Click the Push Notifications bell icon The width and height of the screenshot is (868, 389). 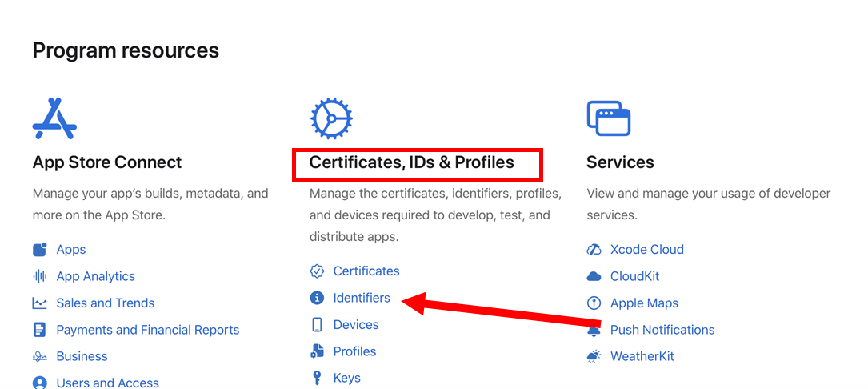[x=594, y=331]
